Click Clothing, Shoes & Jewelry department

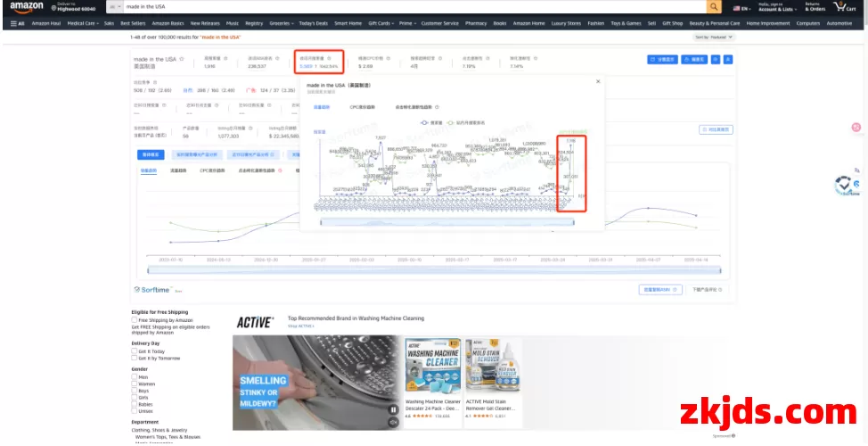tap(159, 430)
